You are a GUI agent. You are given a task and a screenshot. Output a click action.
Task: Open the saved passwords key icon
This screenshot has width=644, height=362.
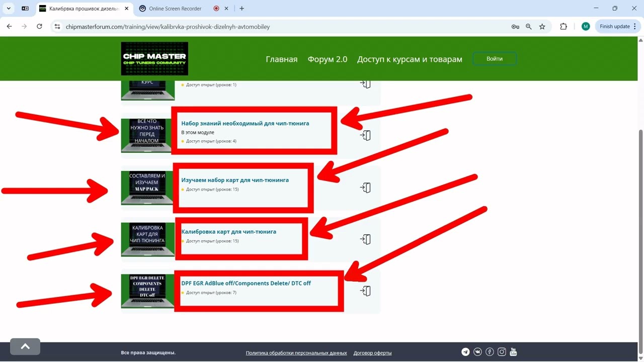515,27
